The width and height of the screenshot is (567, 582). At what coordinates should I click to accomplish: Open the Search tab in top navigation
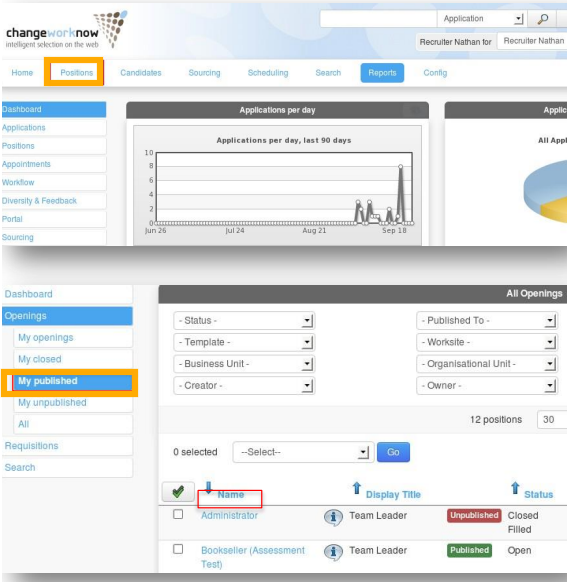tap(328, 73)
